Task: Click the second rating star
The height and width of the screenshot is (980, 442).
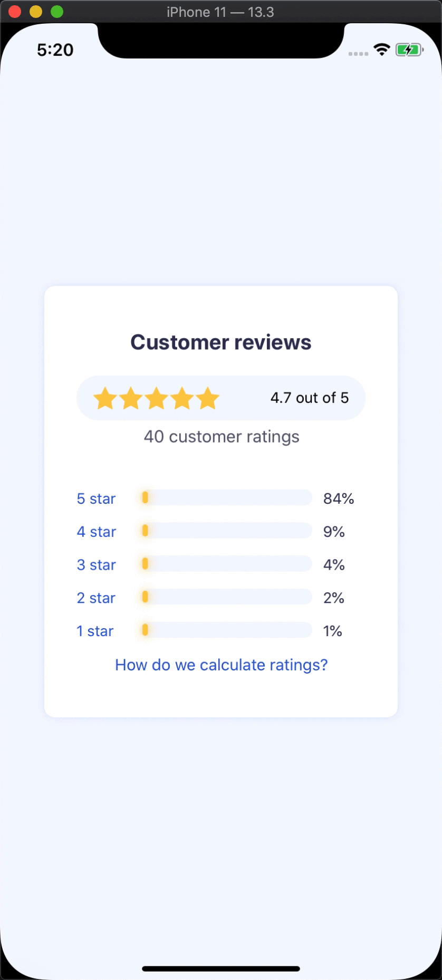Action: click(x=131, y=398)
